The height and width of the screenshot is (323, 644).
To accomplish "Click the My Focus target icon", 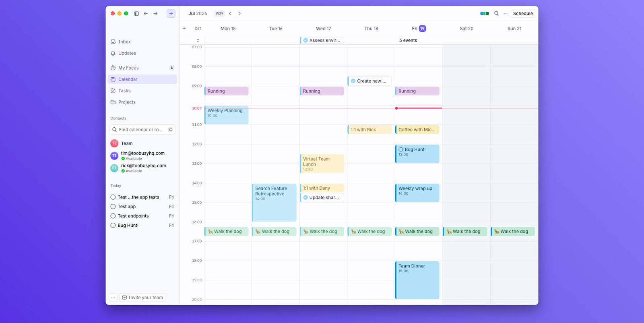I will [113, 68].
